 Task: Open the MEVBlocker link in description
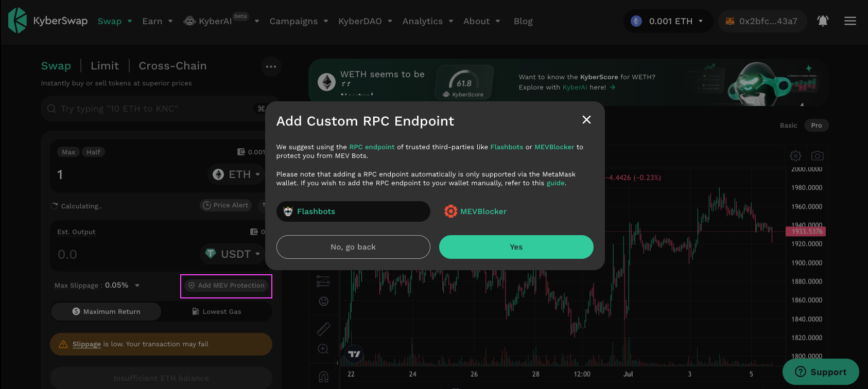coord(554,147)
